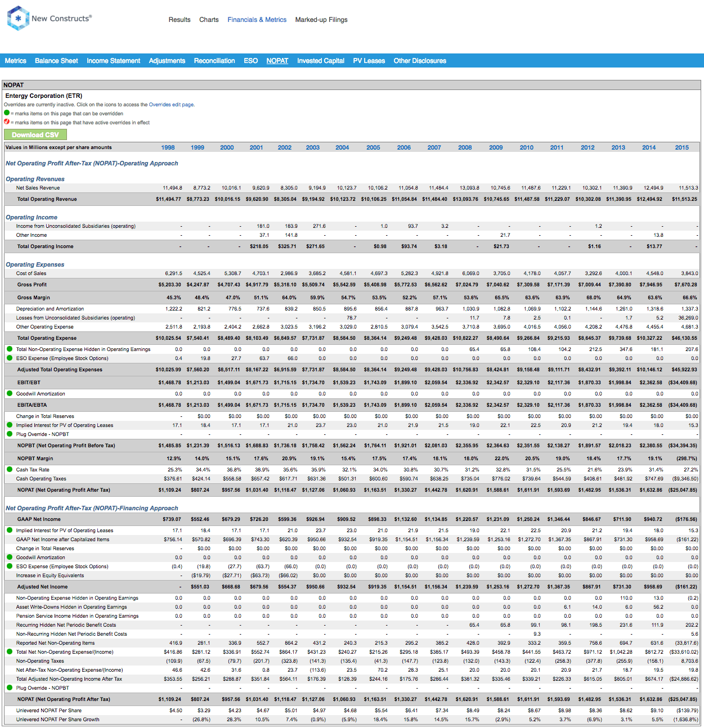Viewport: 704px width, 728px height.
Task: Click the 2013 year column link
Action: click(618, 147)
